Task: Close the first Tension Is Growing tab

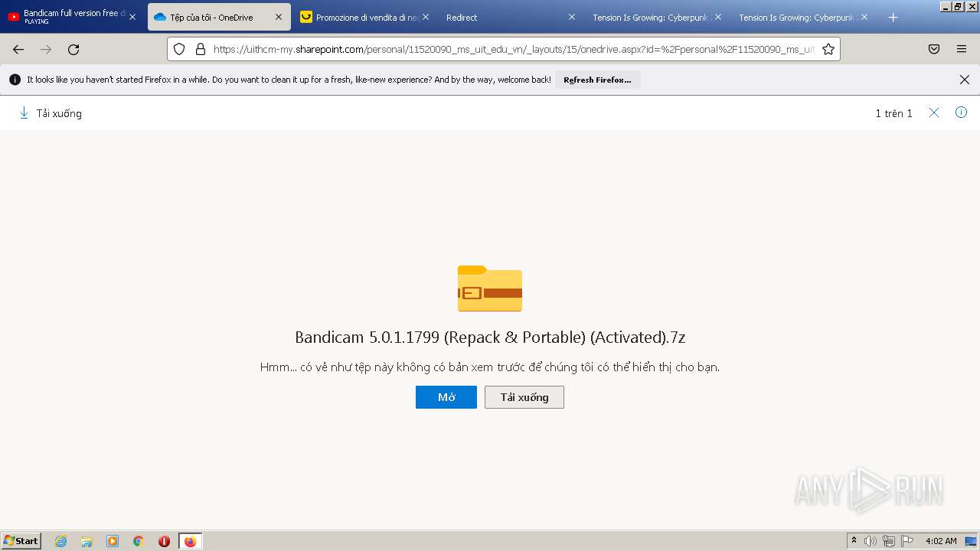Action: [x=717, y=17]
